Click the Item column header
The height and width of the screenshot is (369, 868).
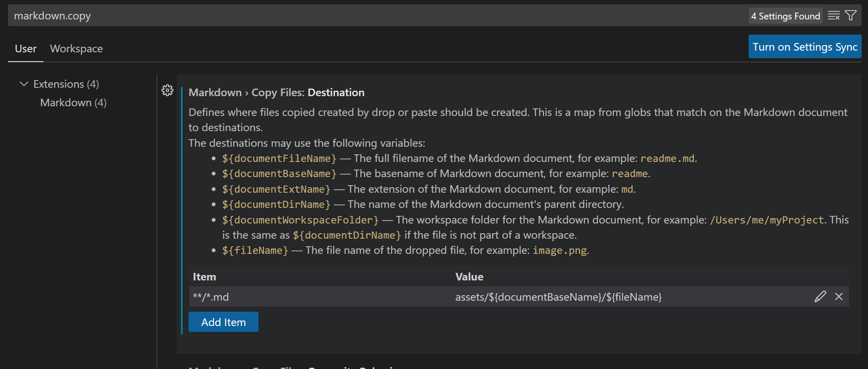pos(205,277)
